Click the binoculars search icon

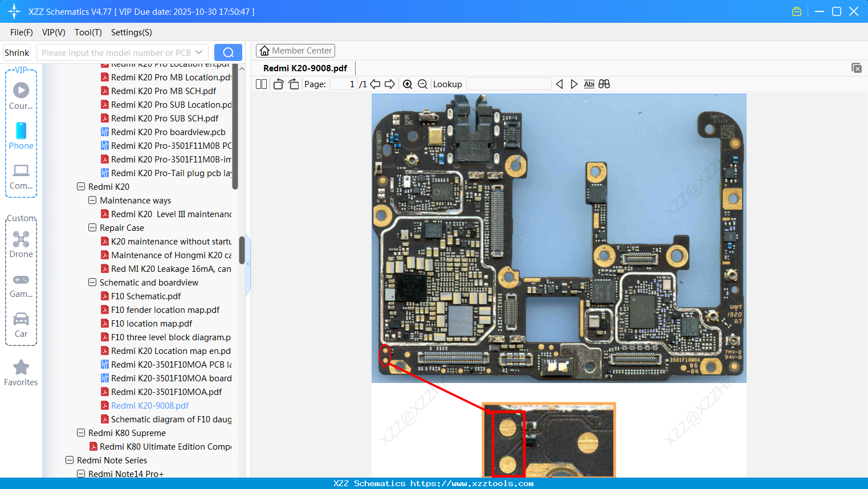[604, 84]
